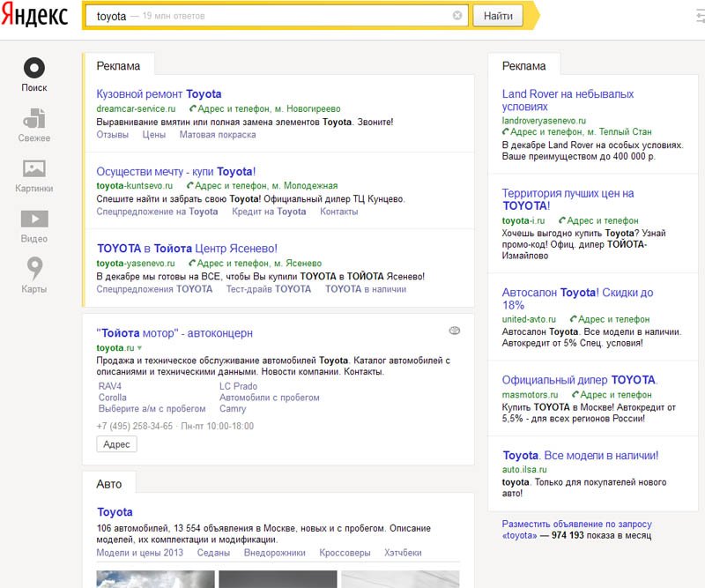Open the Corolla sitelink

pyautogui.click(x=113, y=398)
